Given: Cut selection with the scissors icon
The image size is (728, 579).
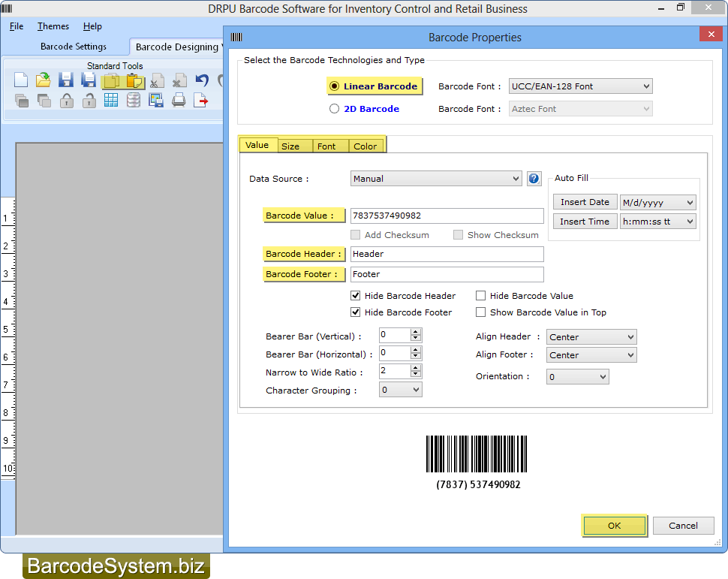Looking at the screenshot, I should coord(157,81).
